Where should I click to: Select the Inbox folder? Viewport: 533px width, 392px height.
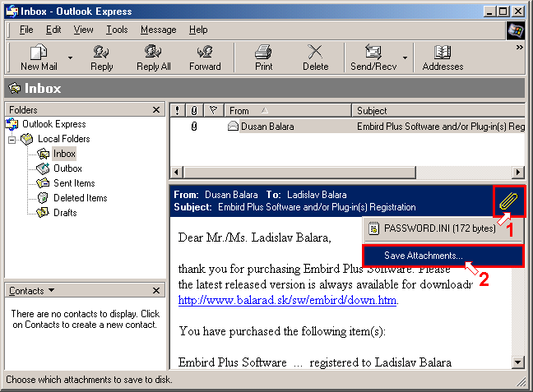point(64,154)
